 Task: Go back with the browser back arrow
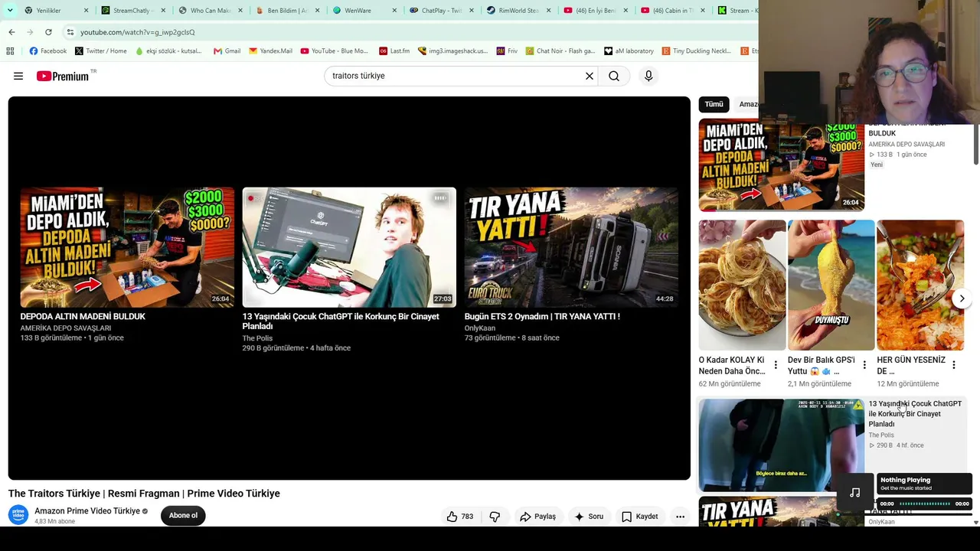(11, 32)
